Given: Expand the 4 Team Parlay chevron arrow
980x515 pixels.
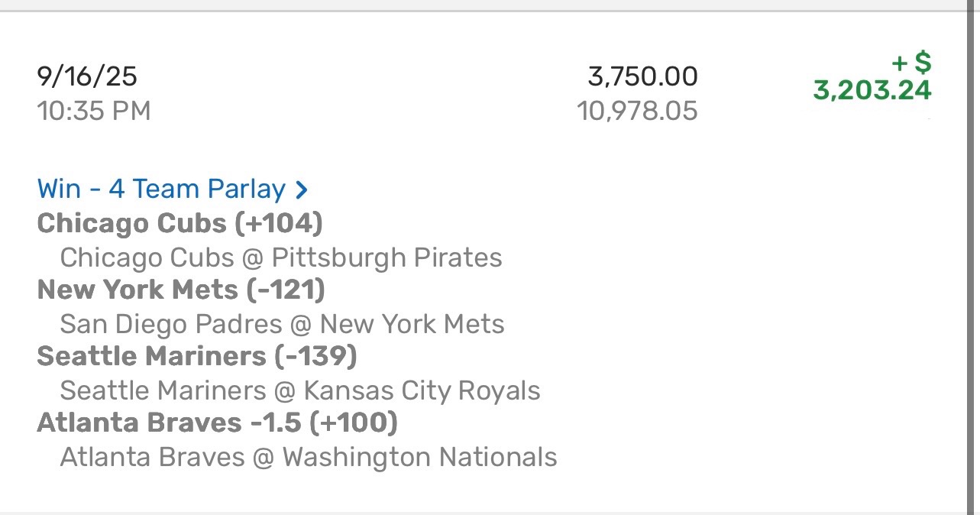Looking at the screenshot, I should click(302, 189).
